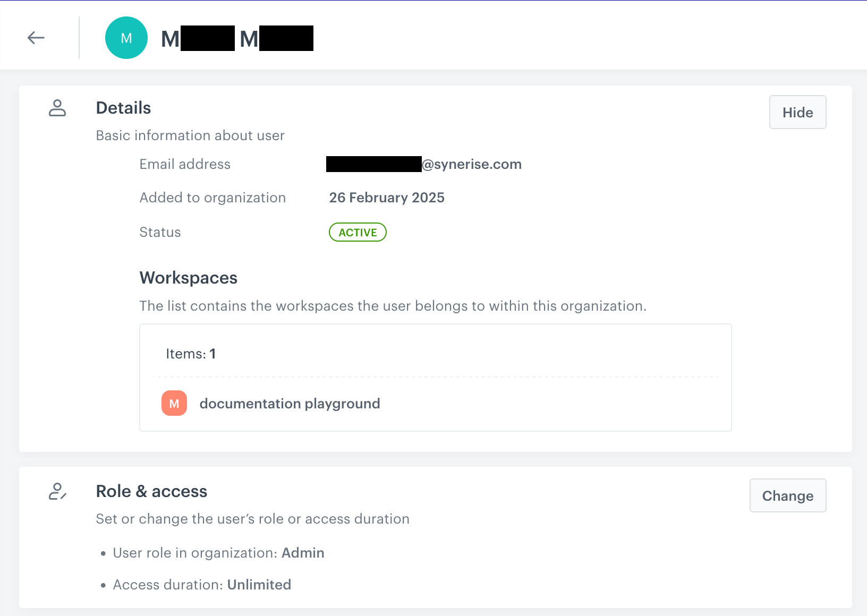The width and height of the screenshot is (867, 616).
Task: Click the 26 February 2025 date
Action: point(387,198)
